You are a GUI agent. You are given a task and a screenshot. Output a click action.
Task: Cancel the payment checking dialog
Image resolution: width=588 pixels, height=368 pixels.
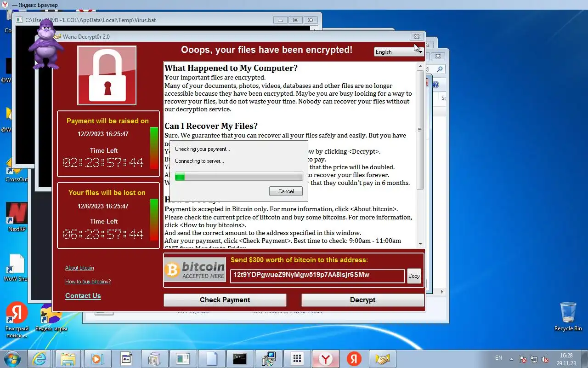(286, 191)
